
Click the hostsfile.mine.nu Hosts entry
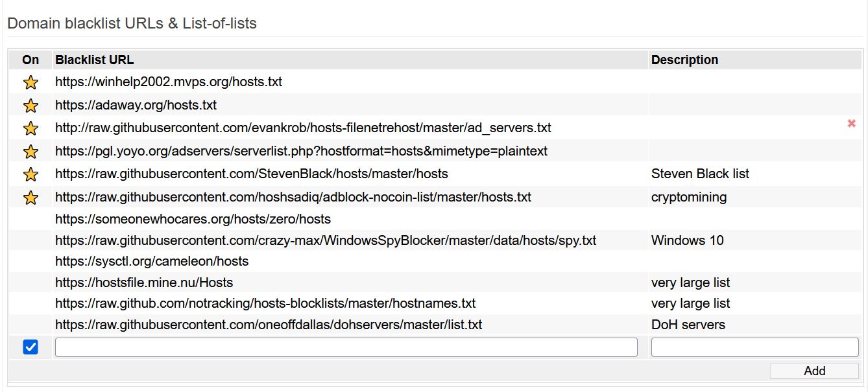(x=144, y=282)
